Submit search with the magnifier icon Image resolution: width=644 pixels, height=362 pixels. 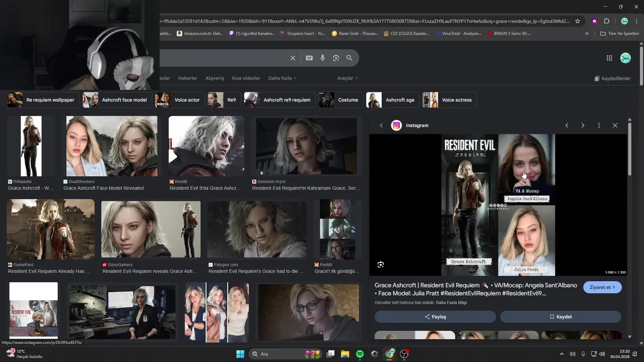(349, 58)
